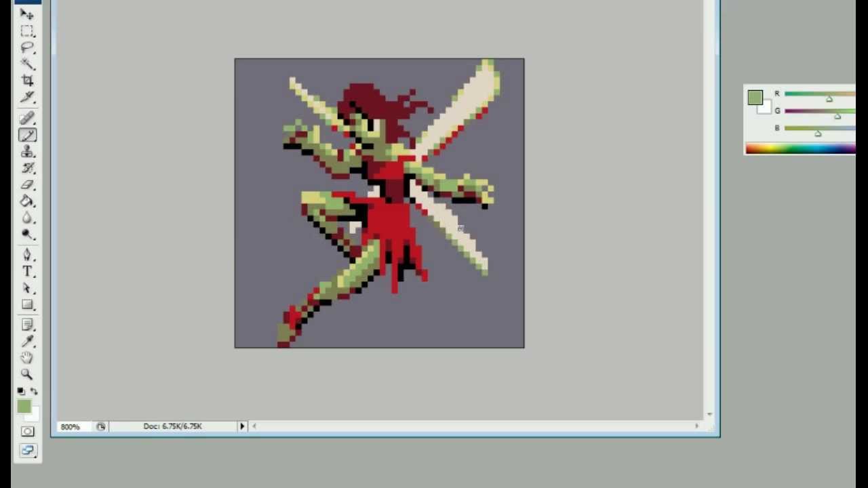Click the Color panel foreground swatch
868x488 pixels.
pyautogui.click(x=755, y=98)
